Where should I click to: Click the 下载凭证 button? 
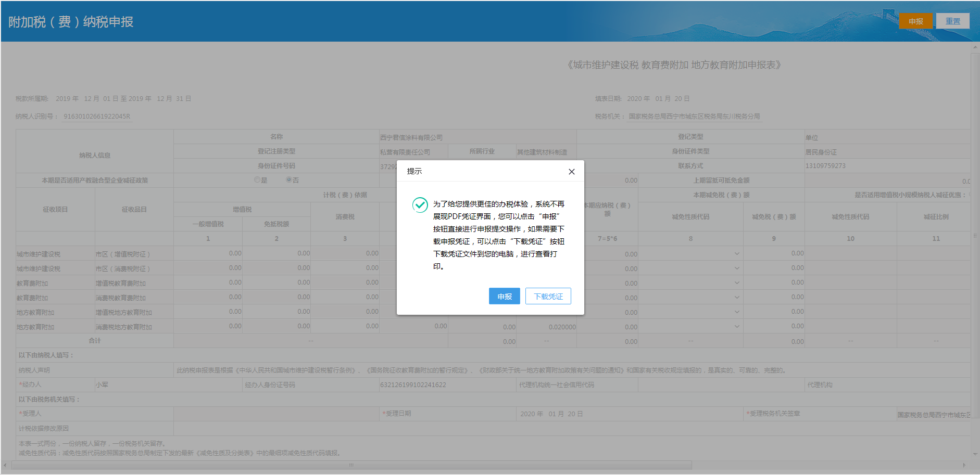coord(548,296)
